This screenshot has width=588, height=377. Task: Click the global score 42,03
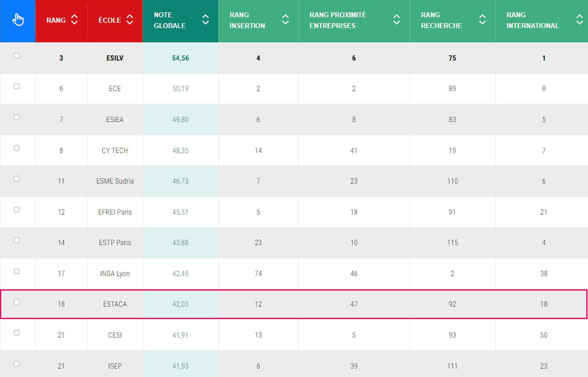point(181,304)
